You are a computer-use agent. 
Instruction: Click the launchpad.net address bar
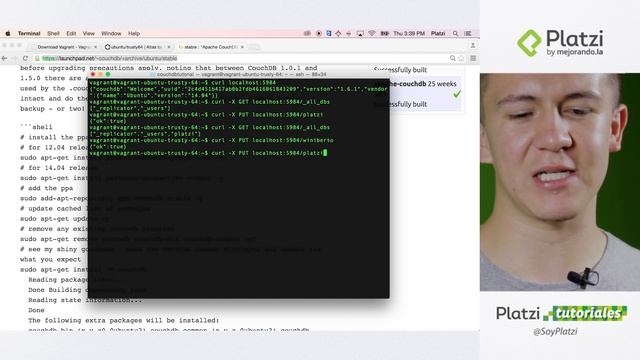249,58
